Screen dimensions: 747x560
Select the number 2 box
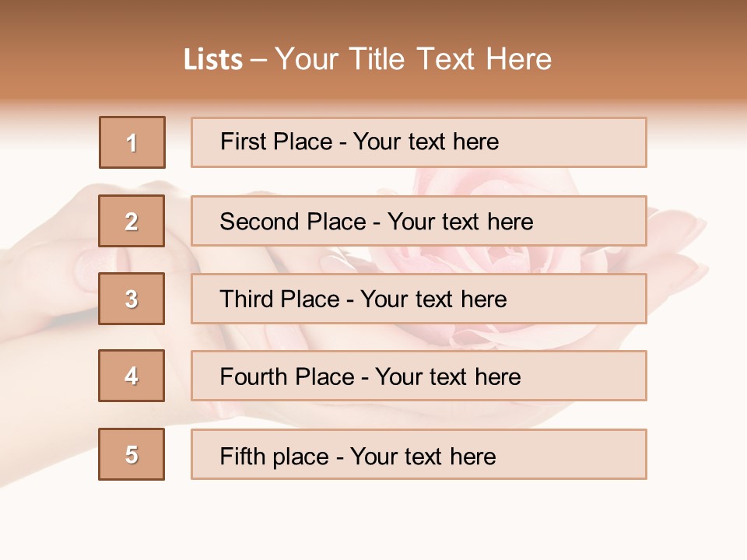[x=132, y=221]
